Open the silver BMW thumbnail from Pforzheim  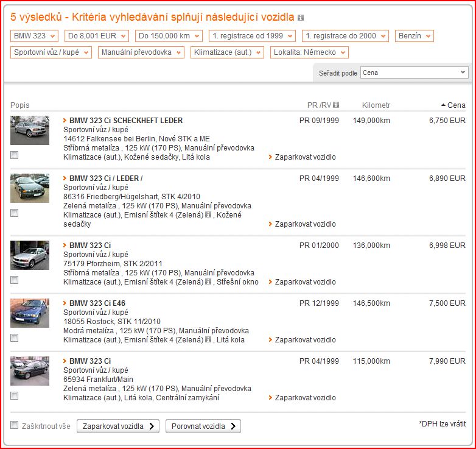pos(30,255)
